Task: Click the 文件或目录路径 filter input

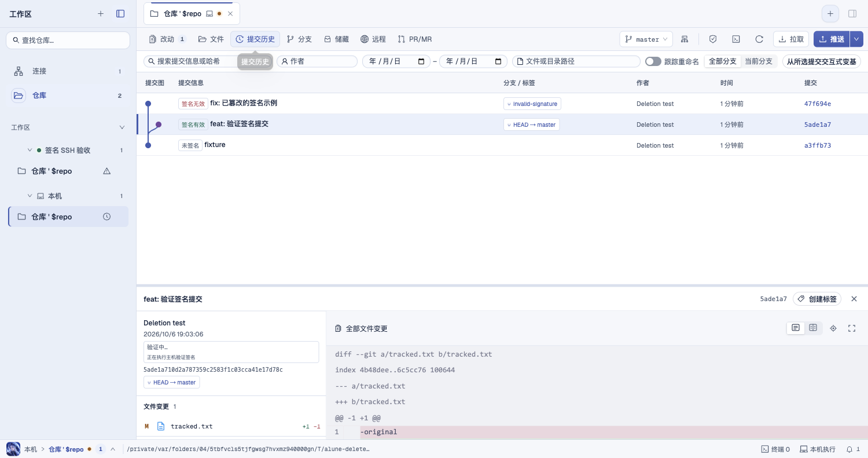Action: coord(576,61)
